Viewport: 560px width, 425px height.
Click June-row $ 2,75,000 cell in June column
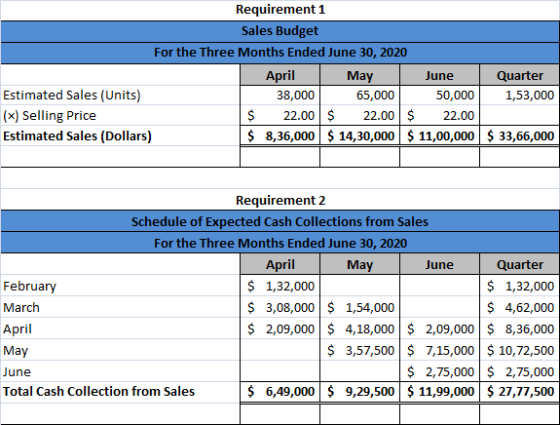pos(439,372)
